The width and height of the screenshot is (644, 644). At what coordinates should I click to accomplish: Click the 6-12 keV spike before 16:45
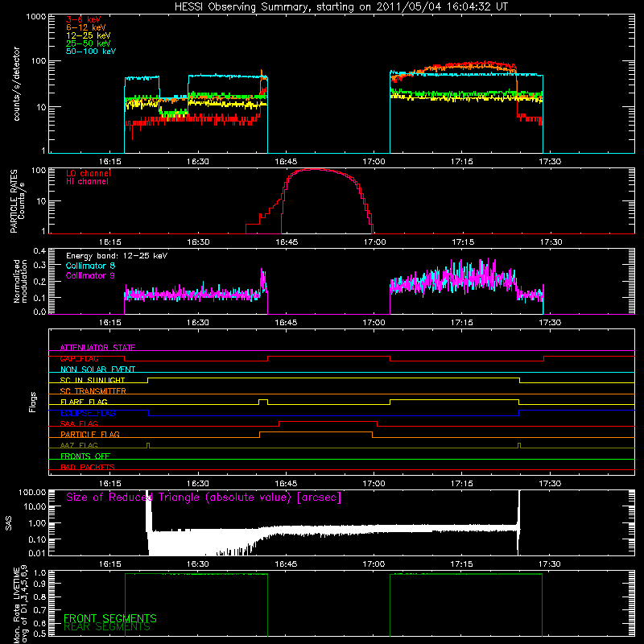pyautogui.click(x=262, y=74)
